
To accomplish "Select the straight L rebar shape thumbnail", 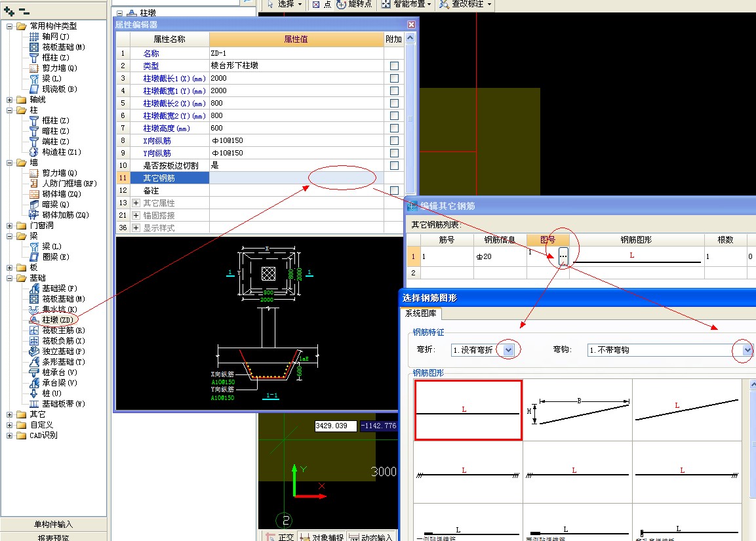I will click(468, 411).
